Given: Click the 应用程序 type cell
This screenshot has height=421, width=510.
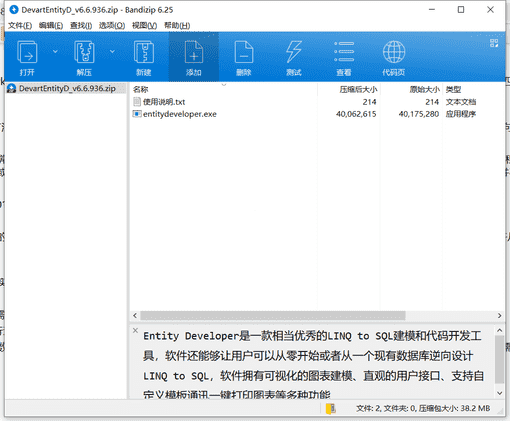Looking at the screenshot, I should [461, 114].
